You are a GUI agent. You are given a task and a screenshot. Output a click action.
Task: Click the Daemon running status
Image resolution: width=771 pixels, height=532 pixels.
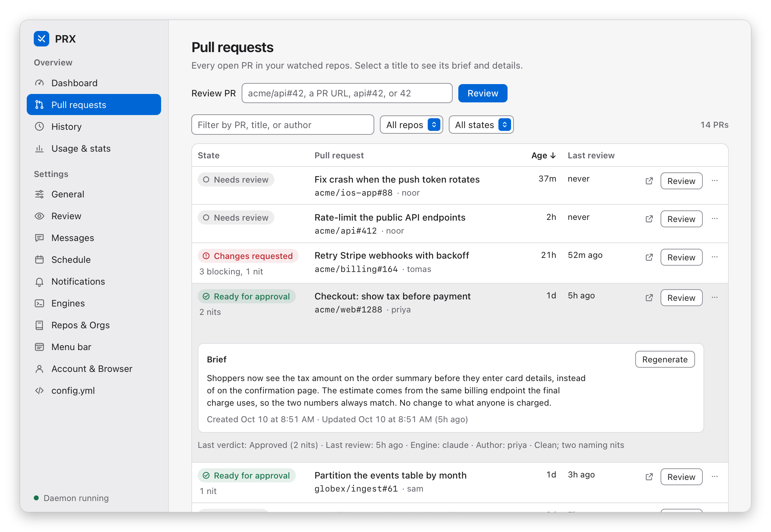click(x=71, y=498)
